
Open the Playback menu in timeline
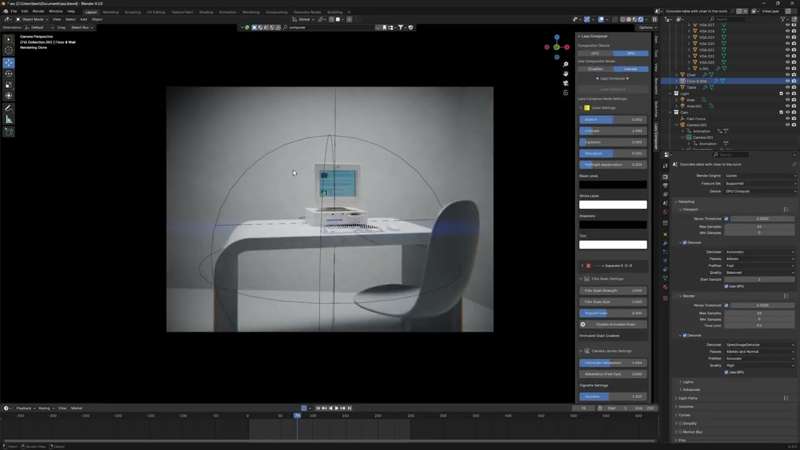24,408
